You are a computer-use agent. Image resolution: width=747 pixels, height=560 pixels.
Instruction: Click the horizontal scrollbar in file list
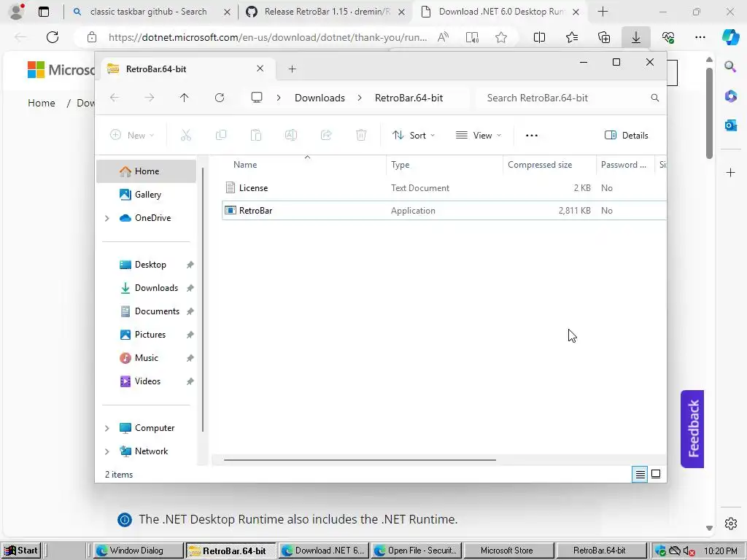(x=360, y=460)
